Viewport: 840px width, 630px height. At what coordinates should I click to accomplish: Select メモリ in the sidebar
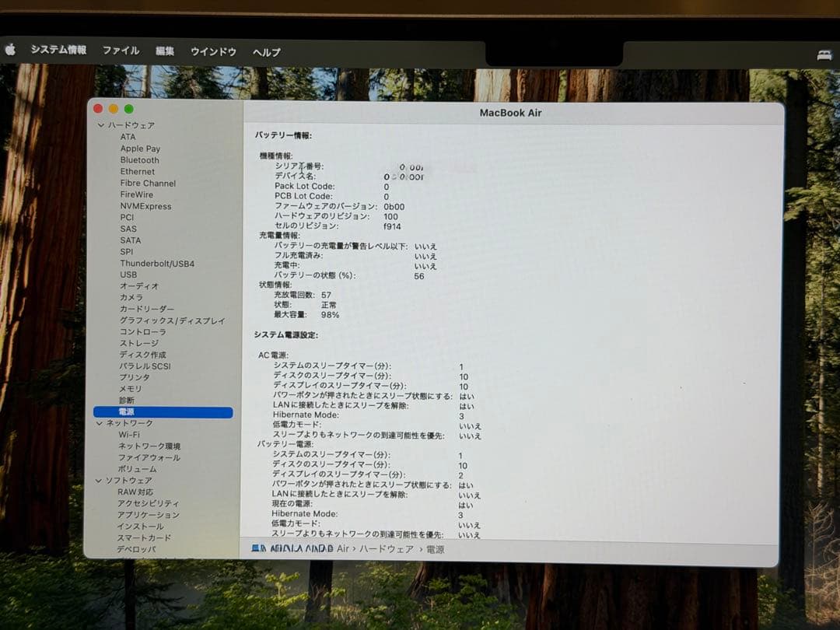click(131, 389)
